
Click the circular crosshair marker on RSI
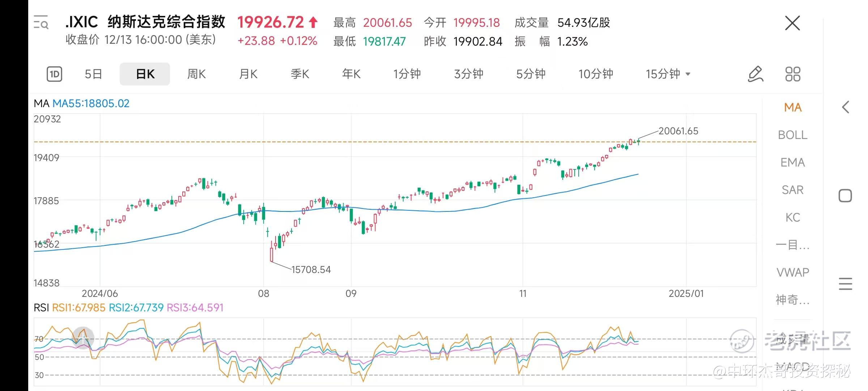pyautogui.click(x=83, y=338)
